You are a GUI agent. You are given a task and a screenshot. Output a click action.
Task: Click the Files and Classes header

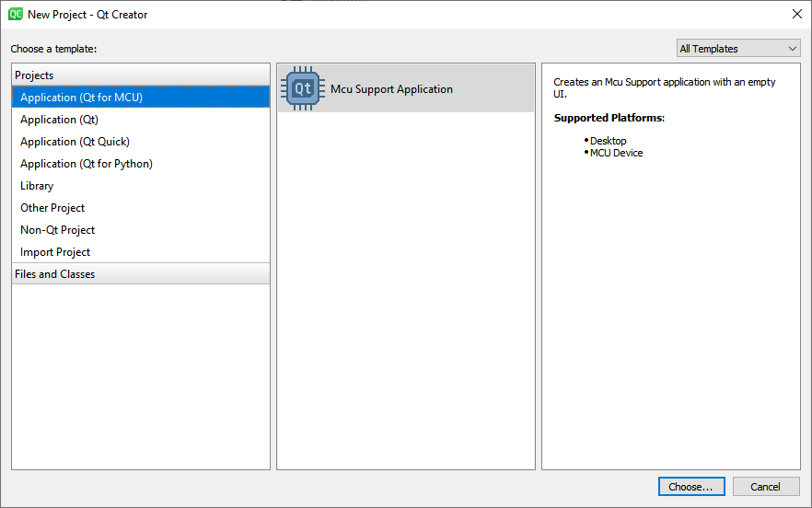pos(54,274)
